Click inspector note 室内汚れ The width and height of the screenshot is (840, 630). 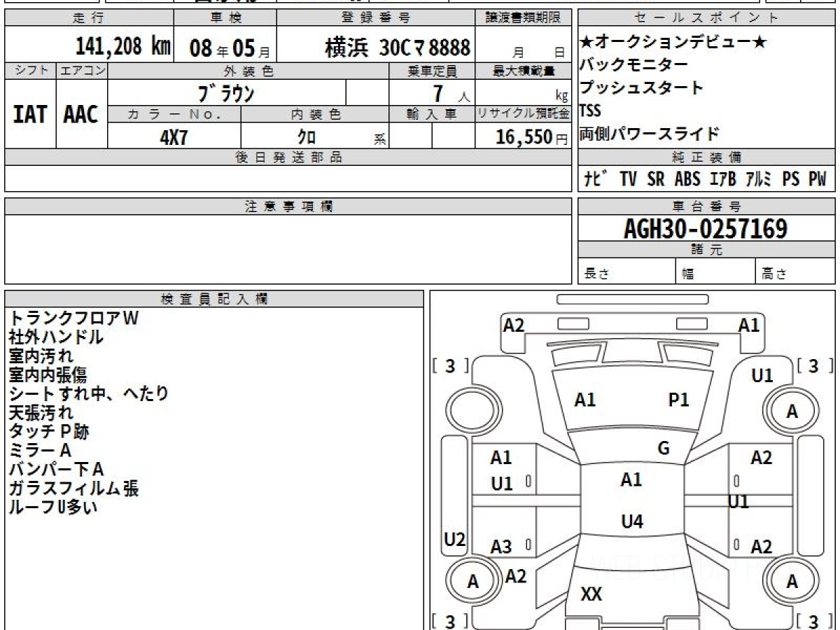[41, 356]
